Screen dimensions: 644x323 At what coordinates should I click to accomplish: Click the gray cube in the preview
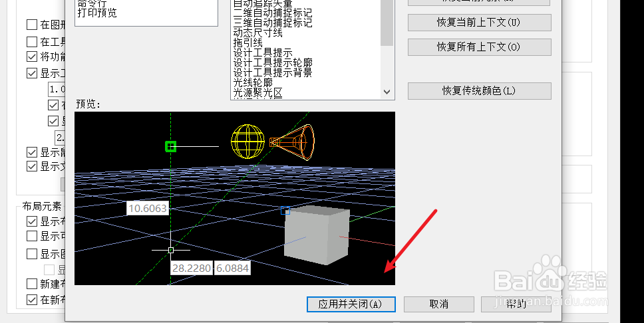click(x=317, y=235)
